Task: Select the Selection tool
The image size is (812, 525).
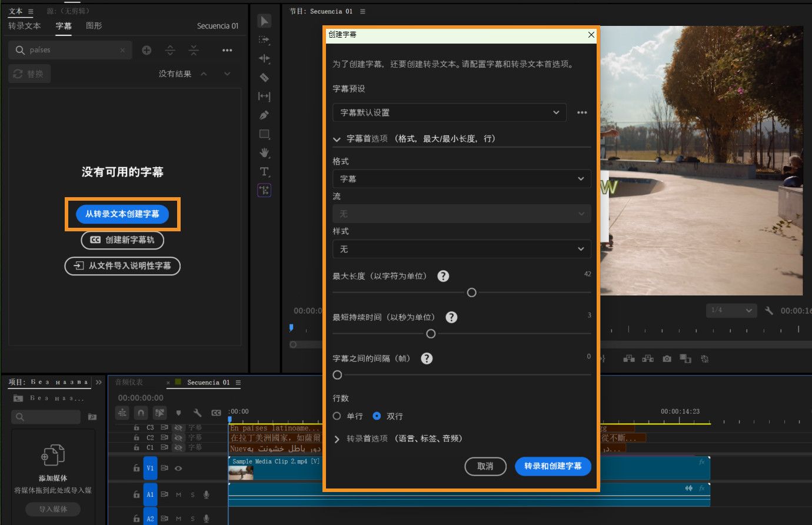Action: pyautogui.click(x=264, y=21)
